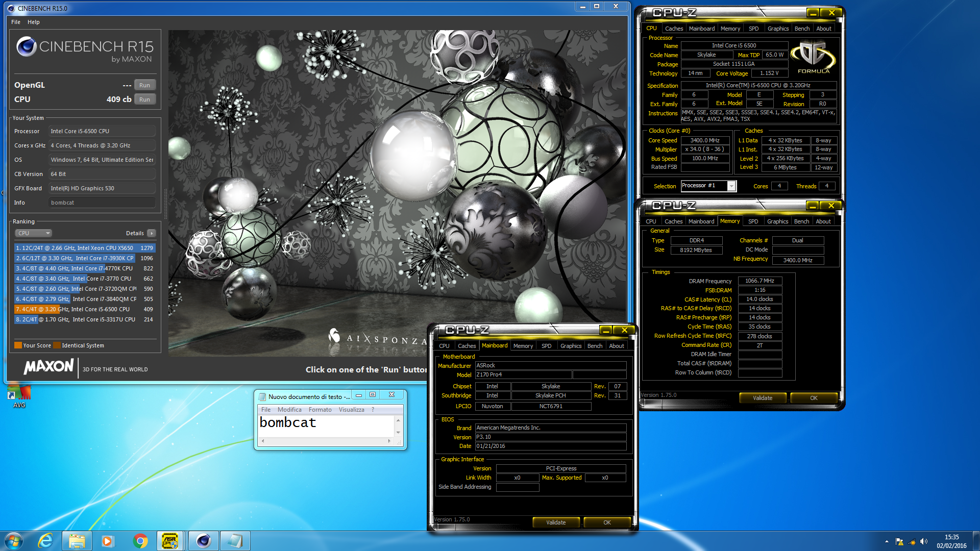This screenshot has height=551, width=980.
Task: Click the Windows Start orb
Action: pyautogui.click(x=14, y=541)
